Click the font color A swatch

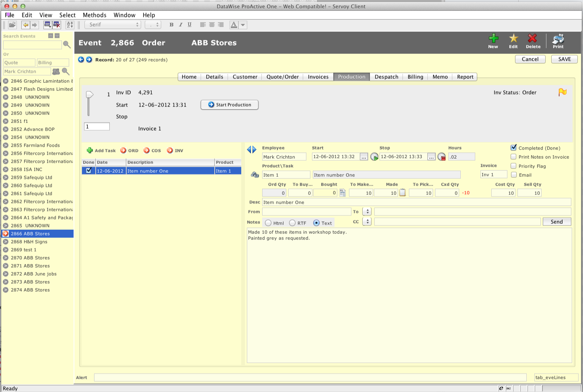[x=234, y=25]
